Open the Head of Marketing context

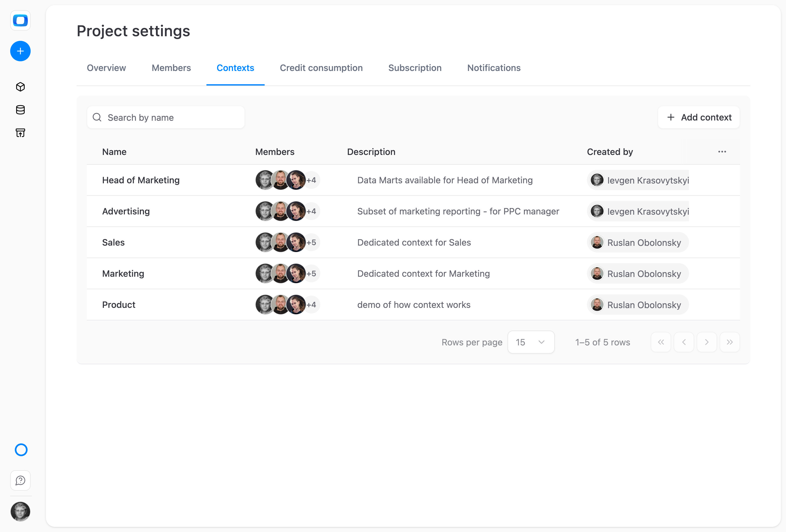point(413,180)
